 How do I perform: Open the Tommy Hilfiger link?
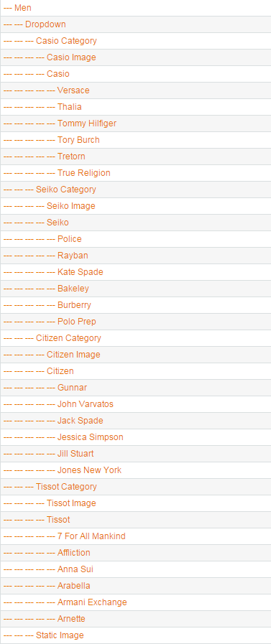click(87, 123)
